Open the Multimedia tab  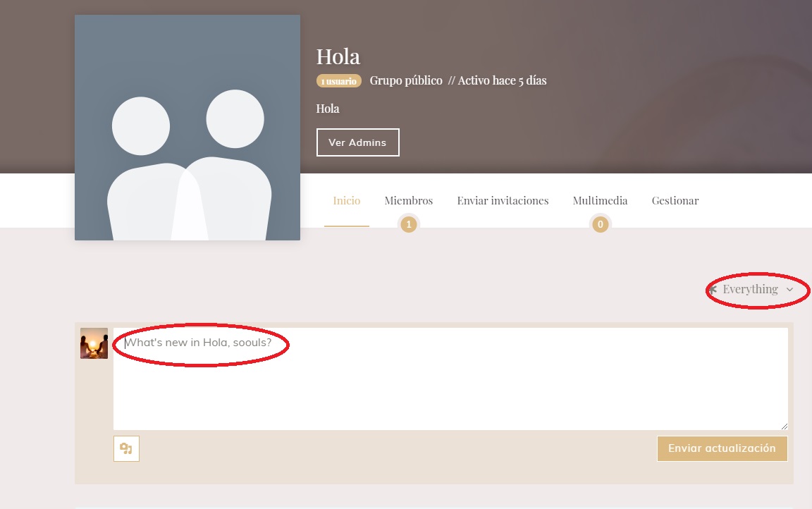[x=600, y=201]
